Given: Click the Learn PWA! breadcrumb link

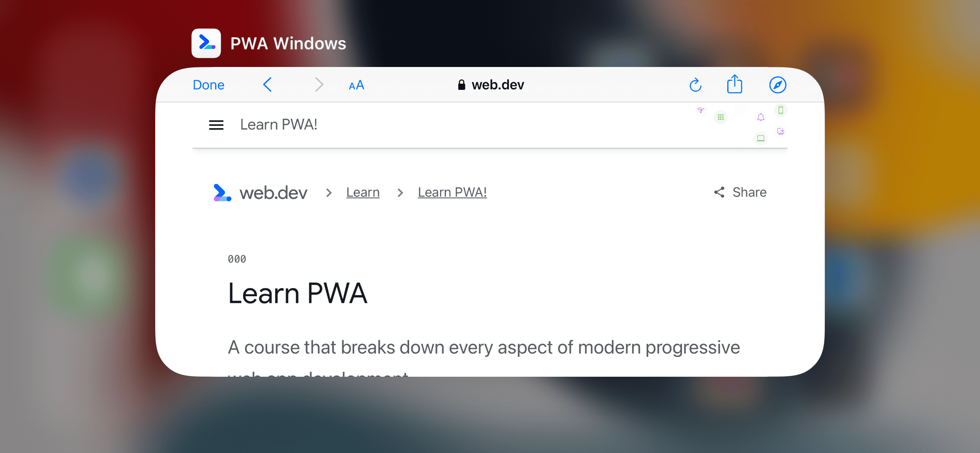Looking at the screenshot, I should [x=452, y=192].
